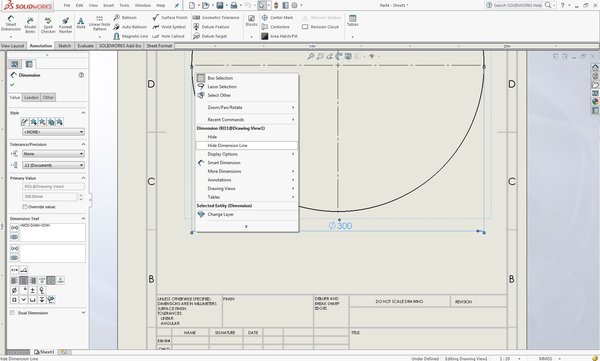Open Dimension panel help icon

pyautogui.click(x=81, y=75)
